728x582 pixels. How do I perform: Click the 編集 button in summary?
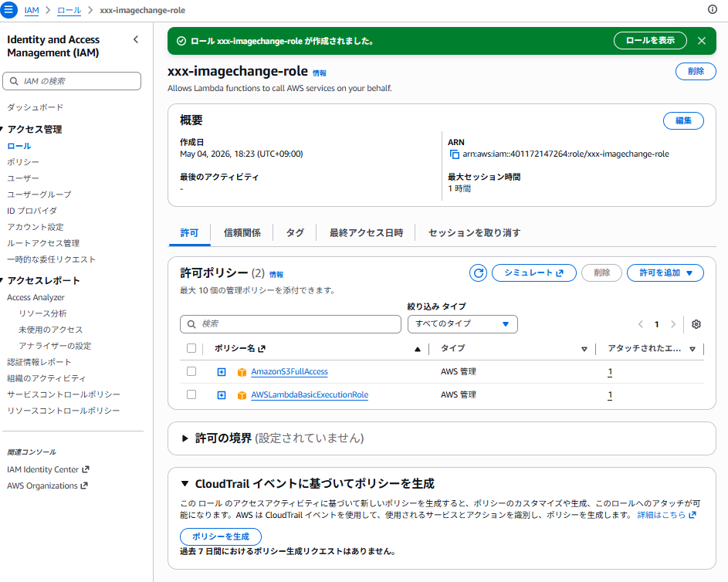click(683, 120)
